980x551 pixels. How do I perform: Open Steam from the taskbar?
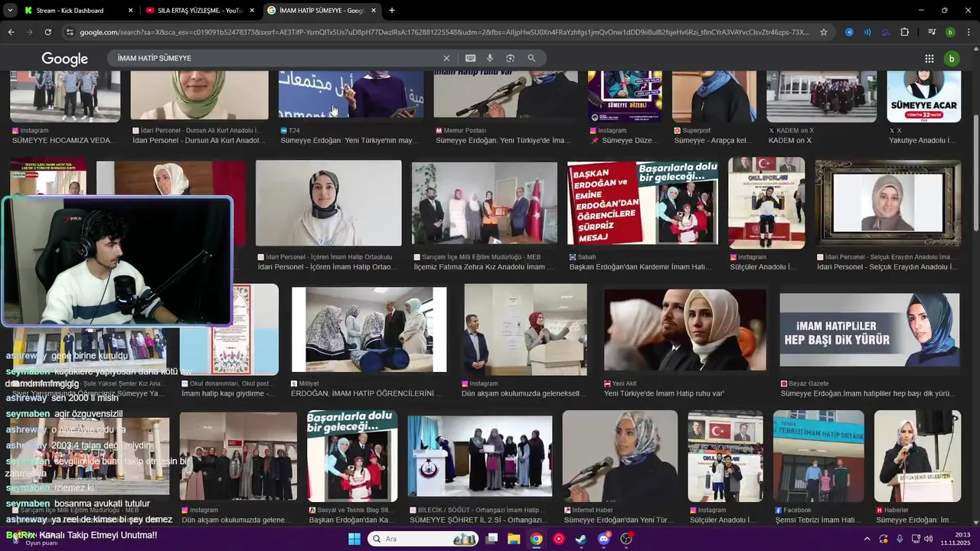(581, 539)
